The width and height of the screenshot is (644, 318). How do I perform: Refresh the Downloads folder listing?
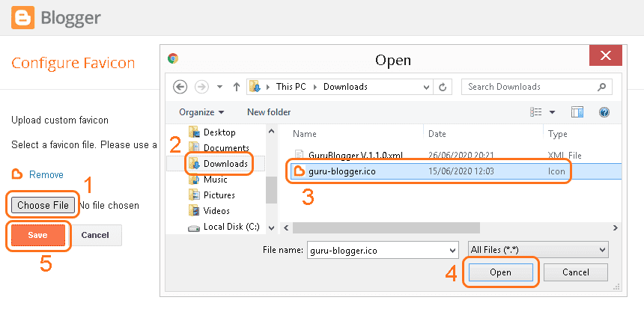[x=443, y=87]
